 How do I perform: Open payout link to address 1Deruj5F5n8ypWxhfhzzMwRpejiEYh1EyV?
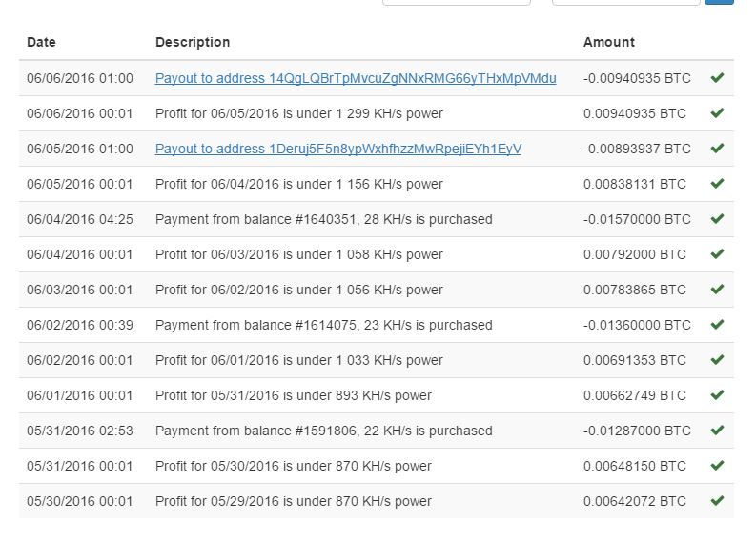(x=338, y=149)
